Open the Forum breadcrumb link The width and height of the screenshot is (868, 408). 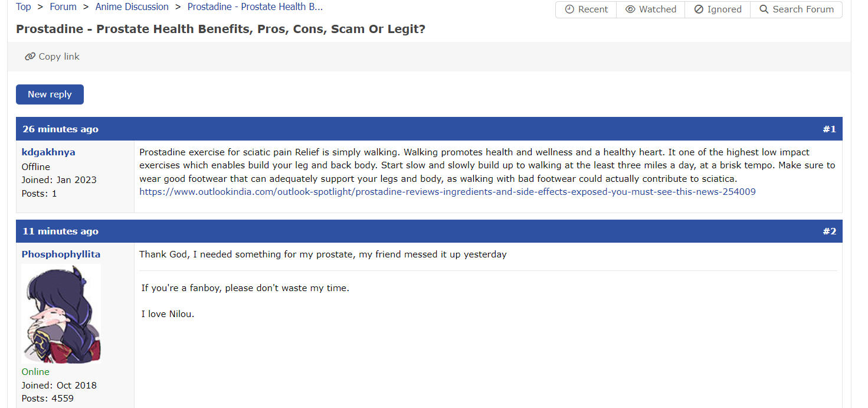pyautogui.click(x=63, y=7)
